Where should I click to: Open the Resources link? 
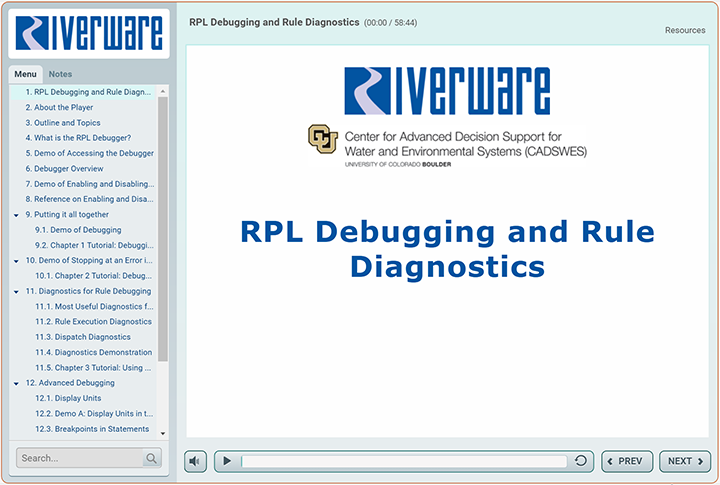[685, 30]
